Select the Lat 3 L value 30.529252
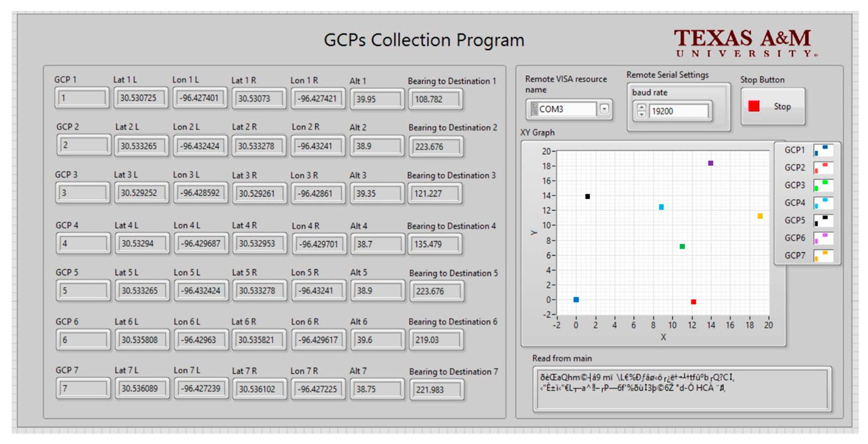 tap(141, 193)
